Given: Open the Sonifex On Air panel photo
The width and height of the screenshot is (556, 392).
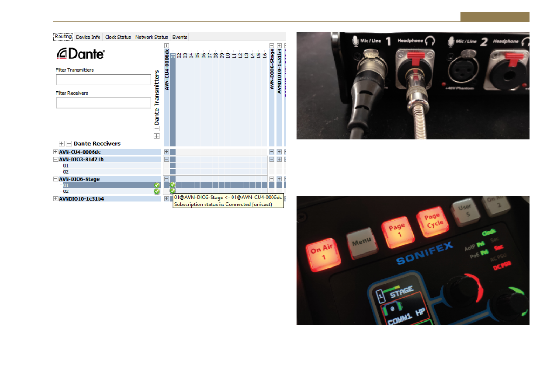Looking at the screenshot, I should tap(413, 260).
